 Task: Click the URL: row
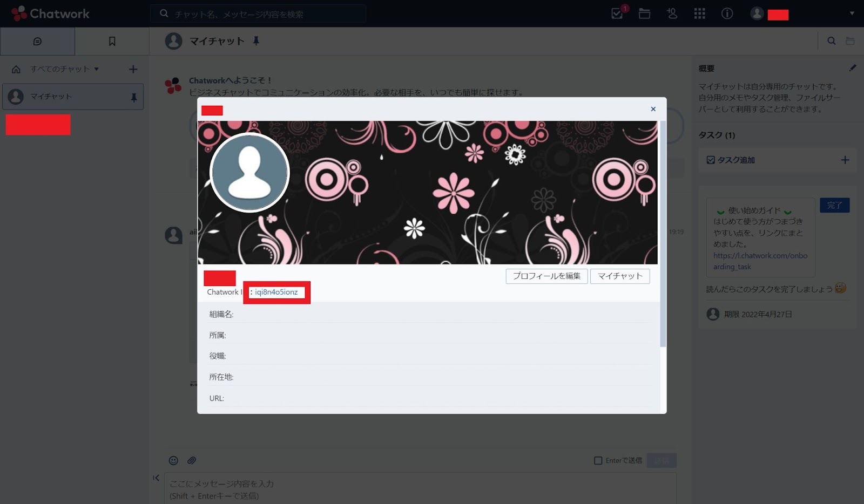pyautogui.click(x=429, y=398)
